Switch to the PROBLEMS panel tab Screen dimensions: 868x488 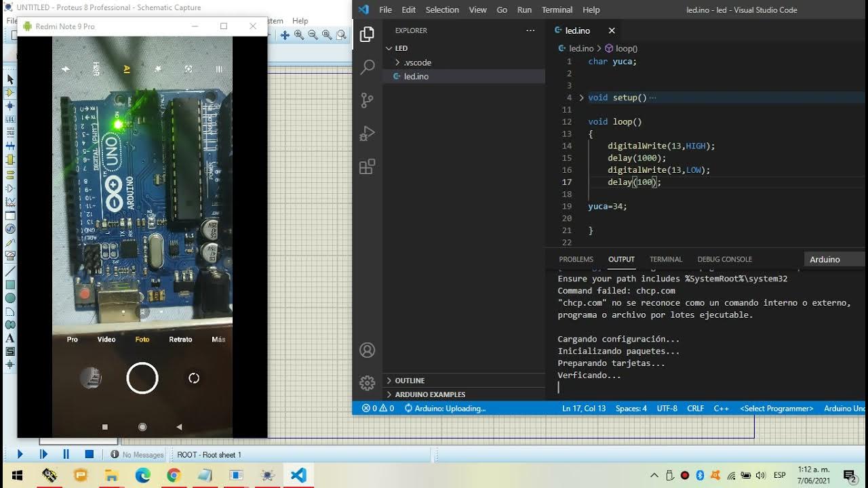click(x=576, y=260)
